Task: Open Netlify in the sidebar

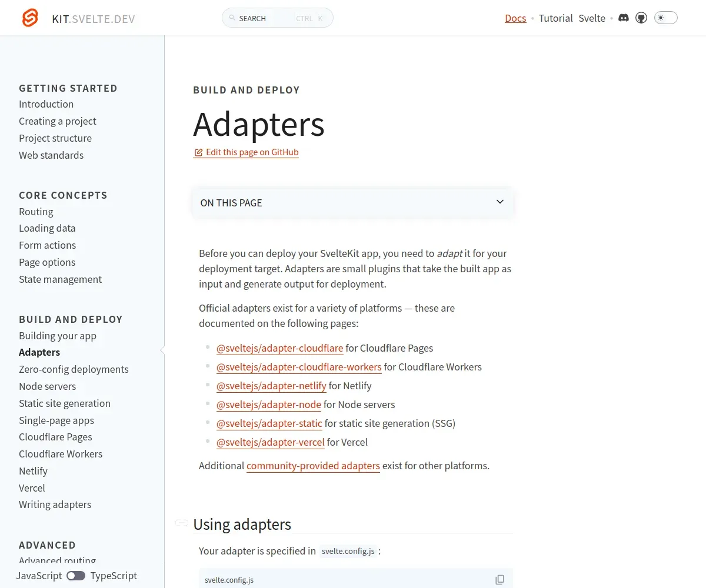Action: 33,471
